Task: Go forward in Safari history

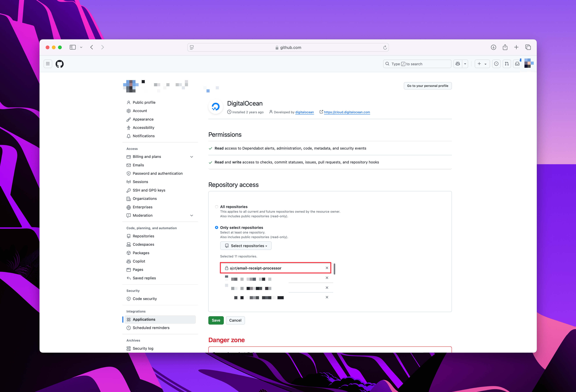Action: click(102, 47)
